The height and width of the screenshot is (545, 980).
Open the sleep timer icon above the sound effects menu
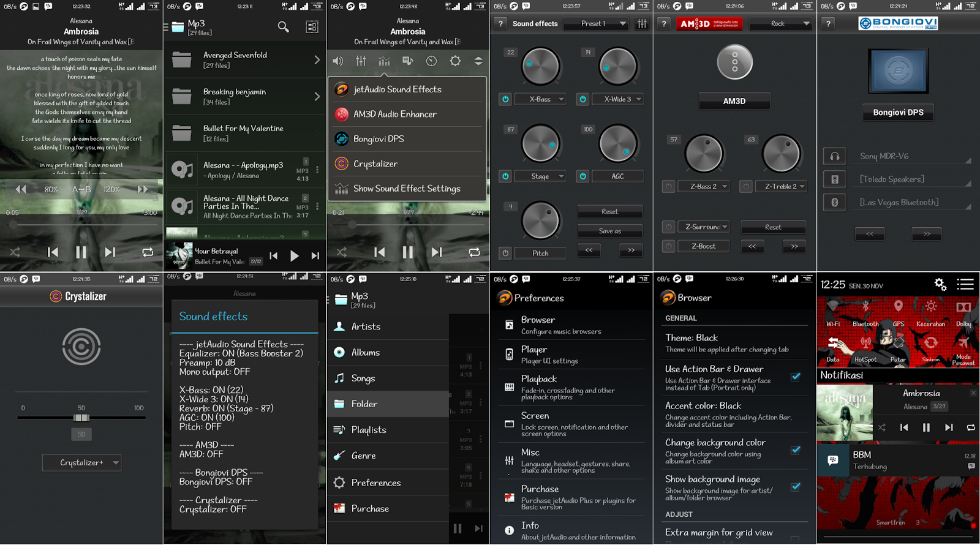pos(432,61)
